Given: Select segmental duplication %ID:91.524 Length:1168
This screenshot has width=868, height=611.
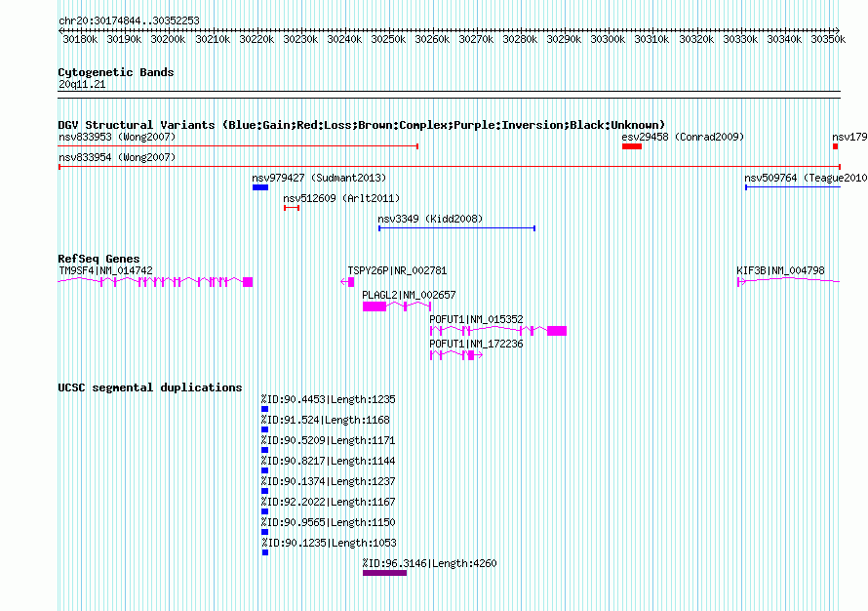Looking at the screenshot, I should point(326,420).
